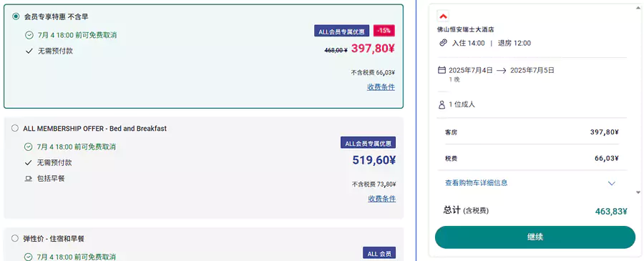Image resolution: width=644 pixels, height=261 pixels.
Task: Expand the cart details chevron arrow
Action: click(x=612, y=184)
